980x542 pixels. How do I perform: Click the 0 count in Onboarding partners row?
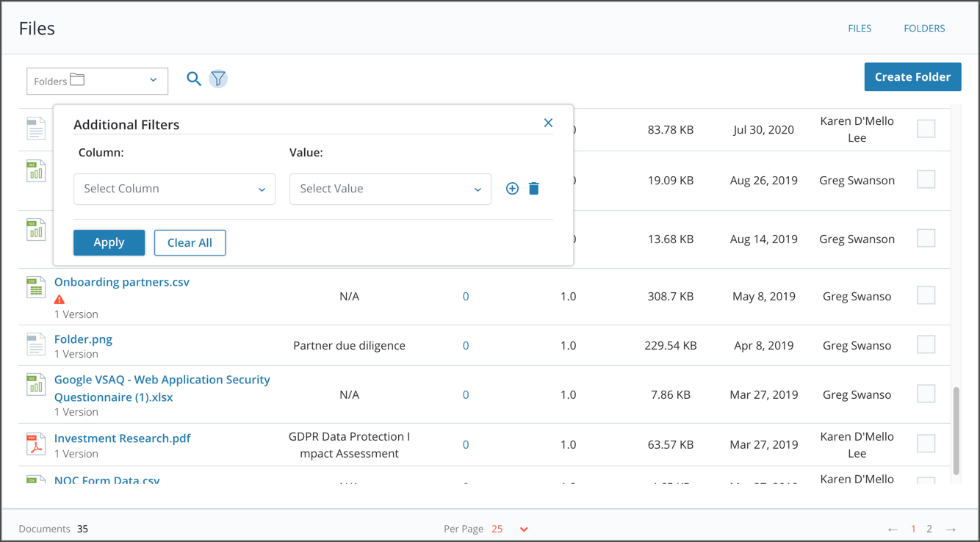coord(466,297)
